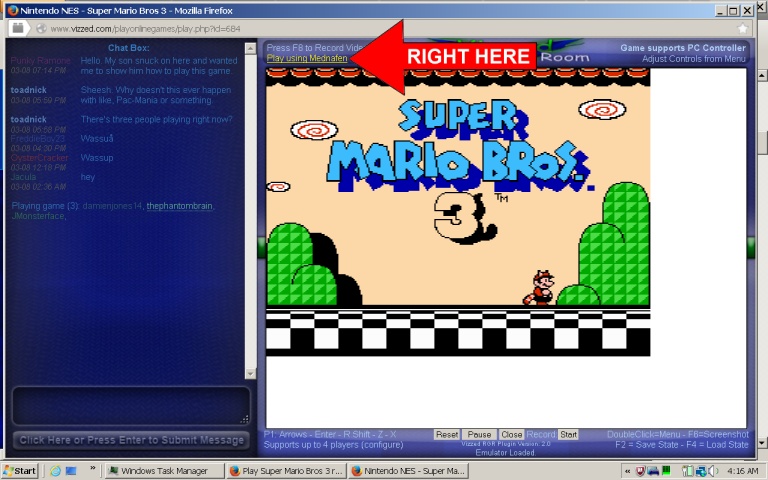Switch to the Play Super Mario Bros 3 window
The image size is (768, 480).
287,471
